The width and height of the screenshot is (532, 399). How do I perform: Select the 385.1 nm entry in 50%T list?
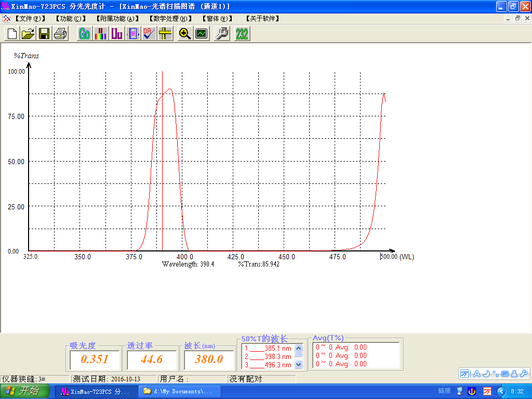[268, 348]
